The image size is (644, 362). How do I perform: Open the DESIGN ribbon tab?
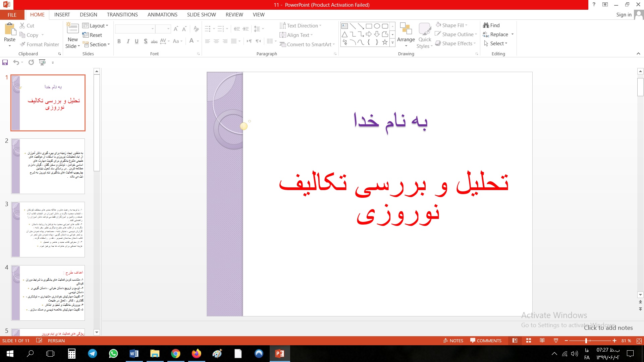pyautogui.click(x=89, y=15)
